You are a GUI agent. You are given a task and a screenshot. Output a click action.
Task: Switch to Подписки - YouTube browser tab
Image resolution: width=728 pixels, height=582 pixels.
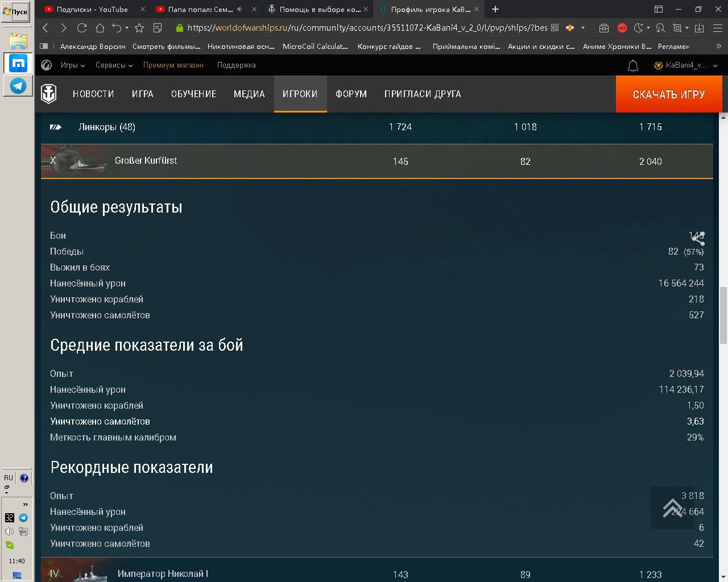point(92,9)
